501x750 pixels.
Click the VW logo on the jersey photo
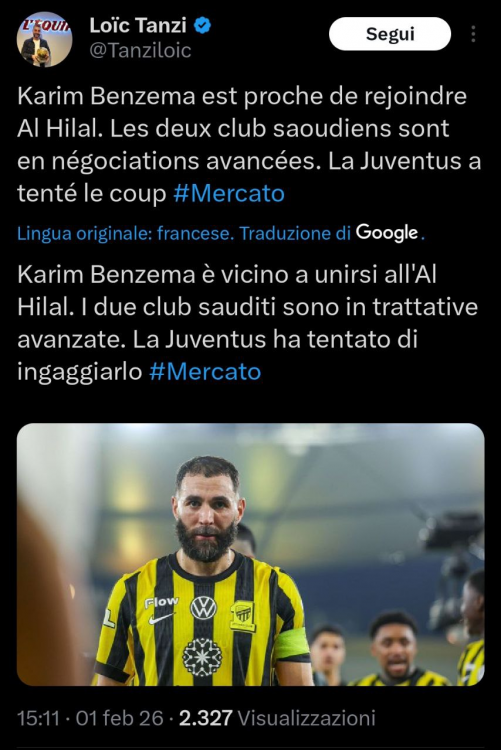pyautogui.click(x=203, y=608)
